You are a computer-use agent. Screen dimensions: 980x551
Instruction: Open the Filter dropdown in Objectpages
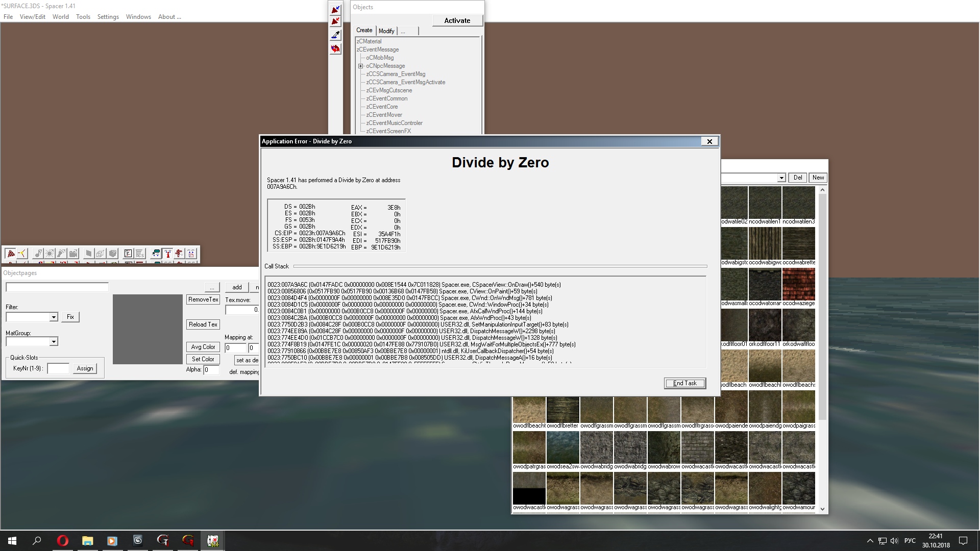click(54, 317)
